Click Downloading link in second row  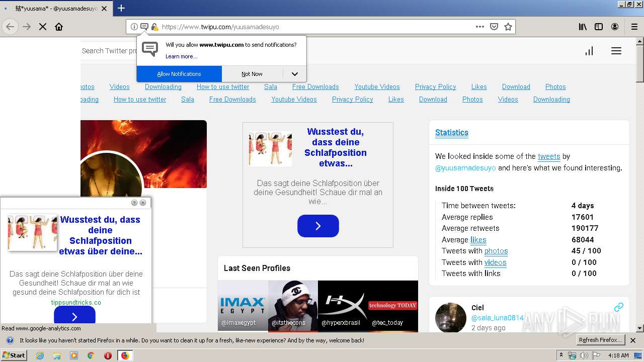pos(551,99)
